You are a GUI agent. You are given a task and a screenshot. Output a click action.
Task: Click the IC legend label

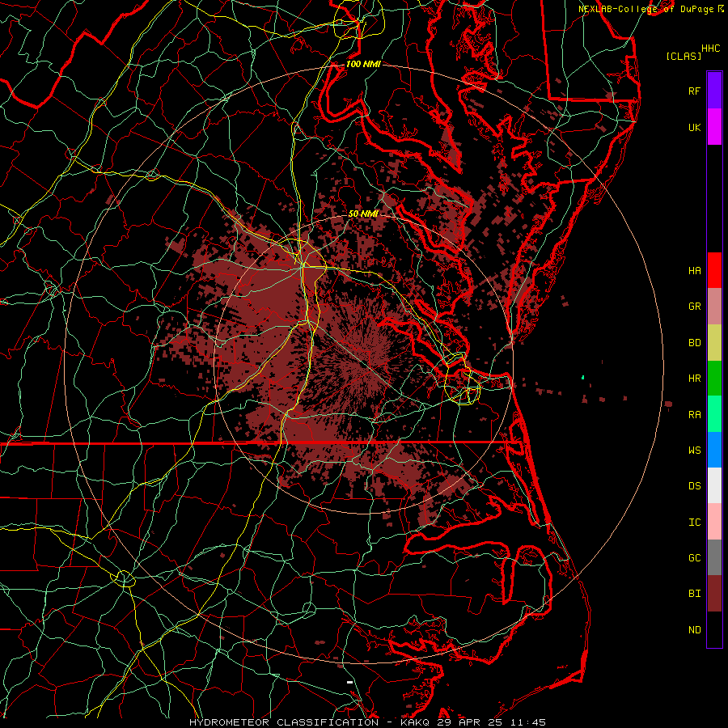point(694,523)
